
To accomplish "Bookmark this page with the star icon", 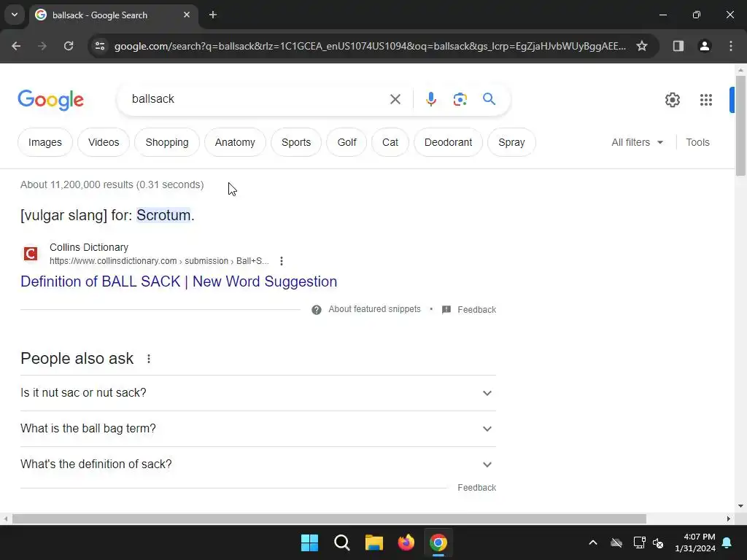I will [642, 46].
